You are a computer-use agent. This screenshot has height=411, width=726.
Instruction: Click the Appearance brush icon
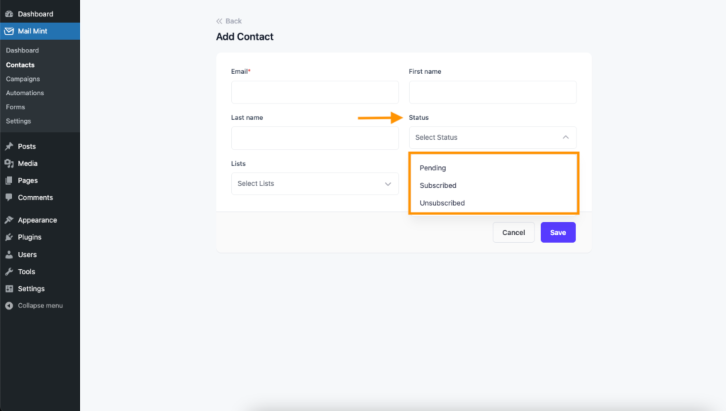coord(9,220)
